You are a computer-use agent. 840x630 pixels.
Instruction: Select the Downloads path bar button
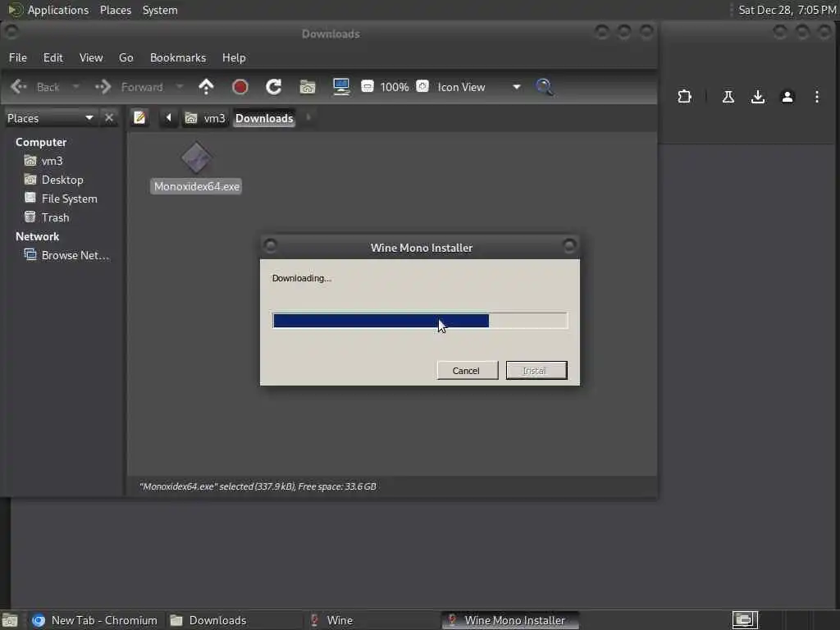click(264, 118)
